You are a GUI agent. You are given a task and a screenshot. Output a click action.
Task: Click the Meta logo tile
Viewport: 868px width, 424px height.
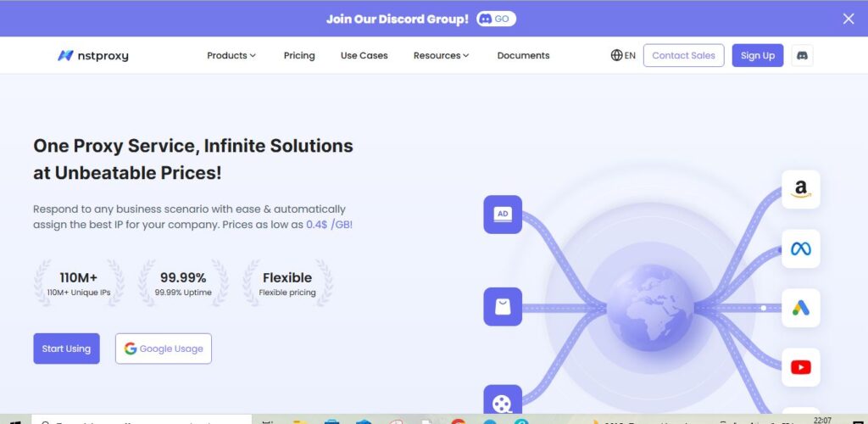800,248
